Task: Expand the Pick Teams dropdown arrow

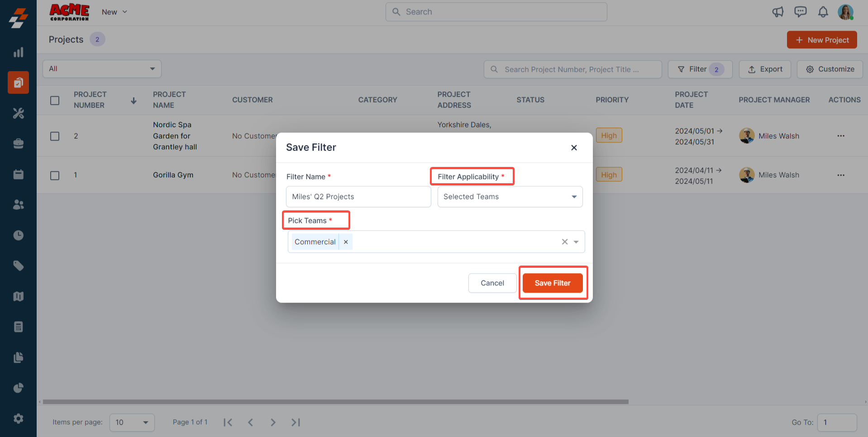Action: (x=576, y=242)
